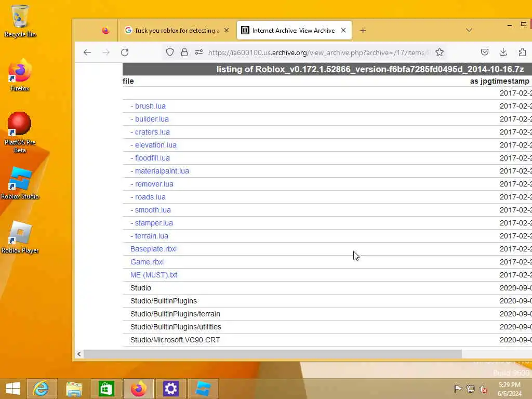The width and height of the screenshot is (532, 399).
Task: Select the Studio folder row text
Action: (141, 288)
